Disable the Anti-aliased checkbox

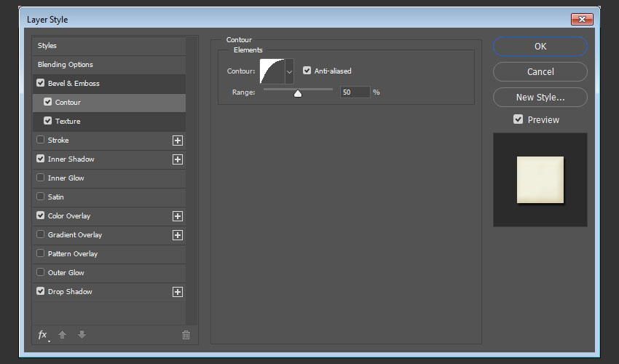(x=307, y=71)
